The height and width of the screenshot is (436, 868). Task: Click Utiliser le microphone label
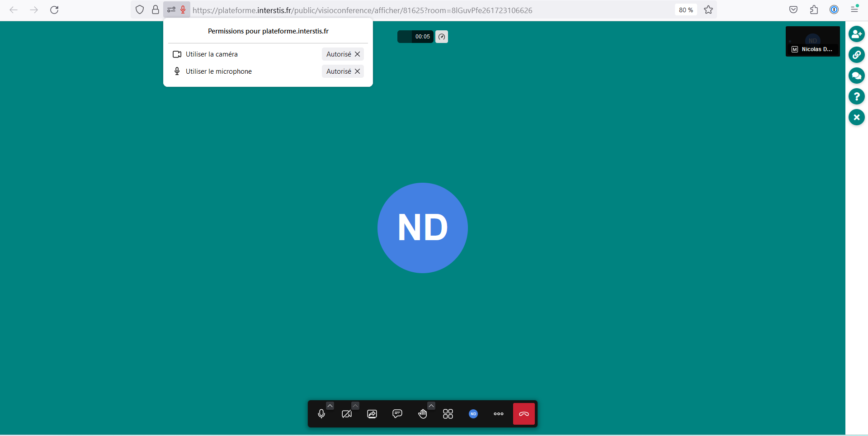(x=219, y=71)
